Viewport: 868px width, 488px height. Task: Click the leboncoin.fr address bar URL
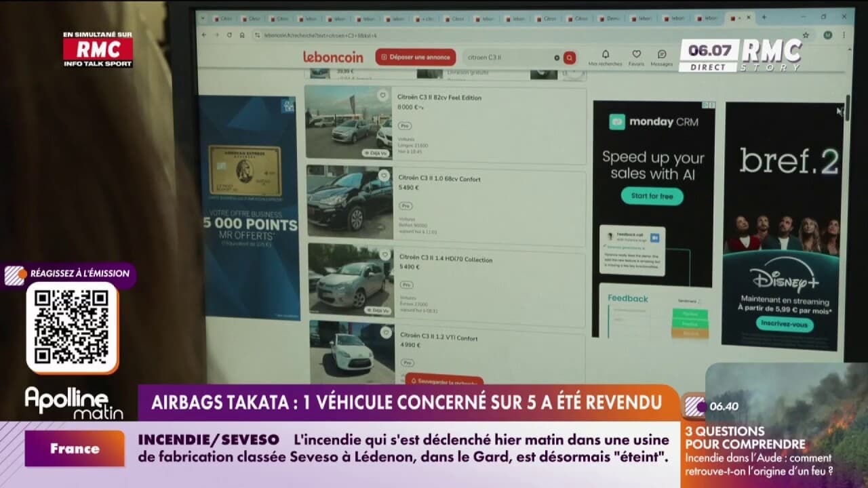320,35
